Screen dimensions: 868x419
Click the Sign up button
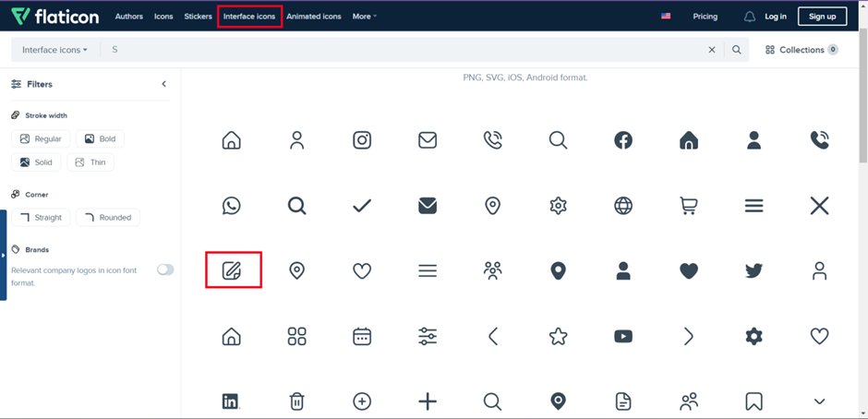pyautogui.click(x=822, y=17)
